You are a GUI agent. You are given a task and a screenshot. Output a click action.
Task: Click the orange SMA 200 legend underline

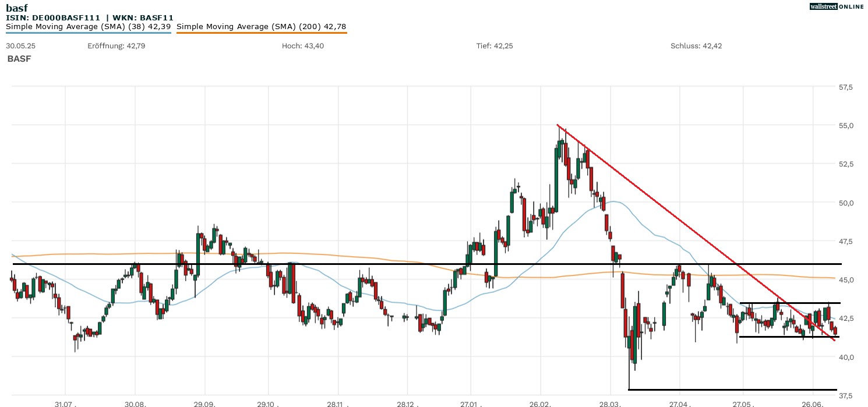[x=261, y=33]
